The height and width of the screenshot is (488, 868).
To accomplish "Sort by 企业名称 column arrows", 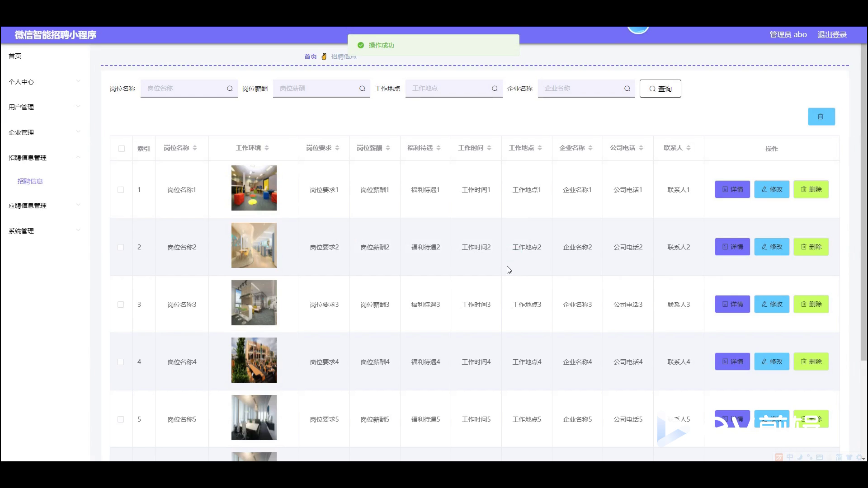I will [x=590, y=148].
